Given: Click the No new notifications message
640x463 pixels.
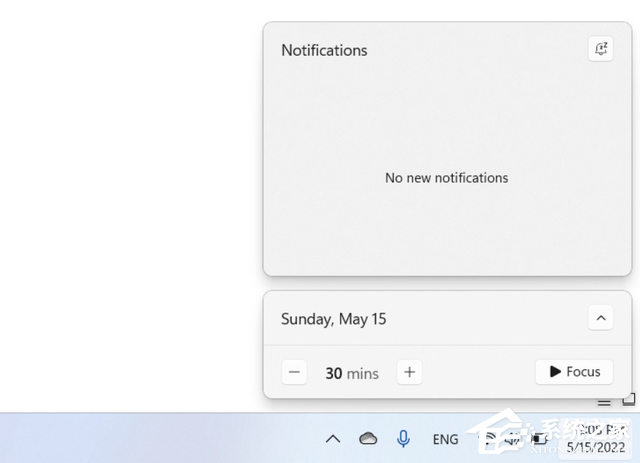Looking at the screenshot, I should point(447,178).
